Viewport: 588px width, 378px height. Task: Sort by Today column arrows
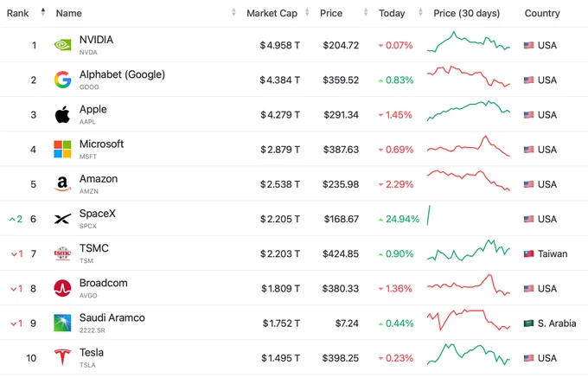click(x=420, y=12)
